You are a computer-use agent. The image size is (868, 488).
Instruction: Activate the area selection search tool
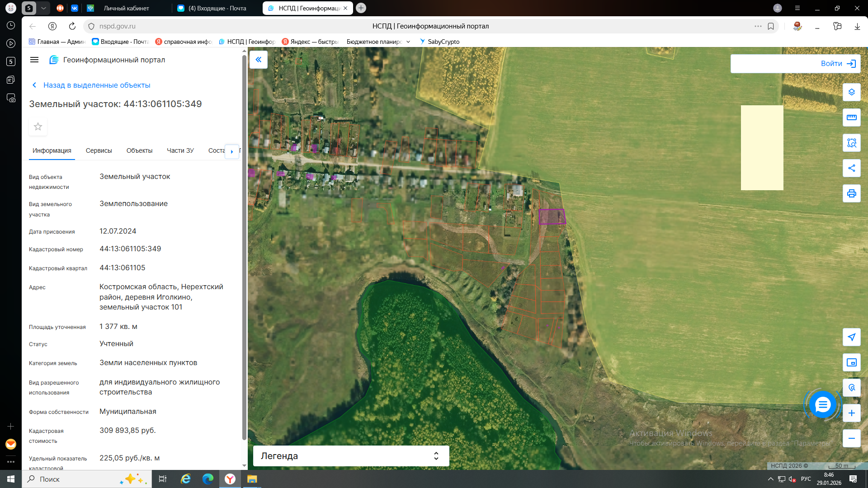click(x=852, y=143)
